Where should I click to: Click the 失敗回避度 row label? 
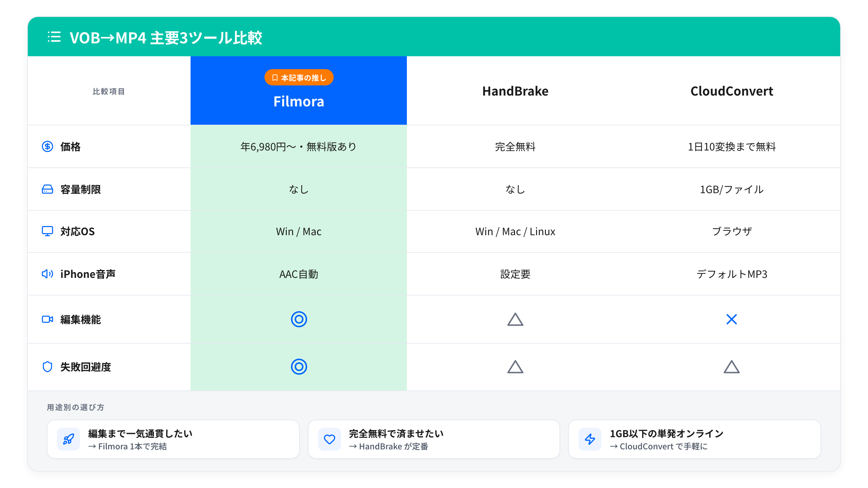tap(86, 367)
